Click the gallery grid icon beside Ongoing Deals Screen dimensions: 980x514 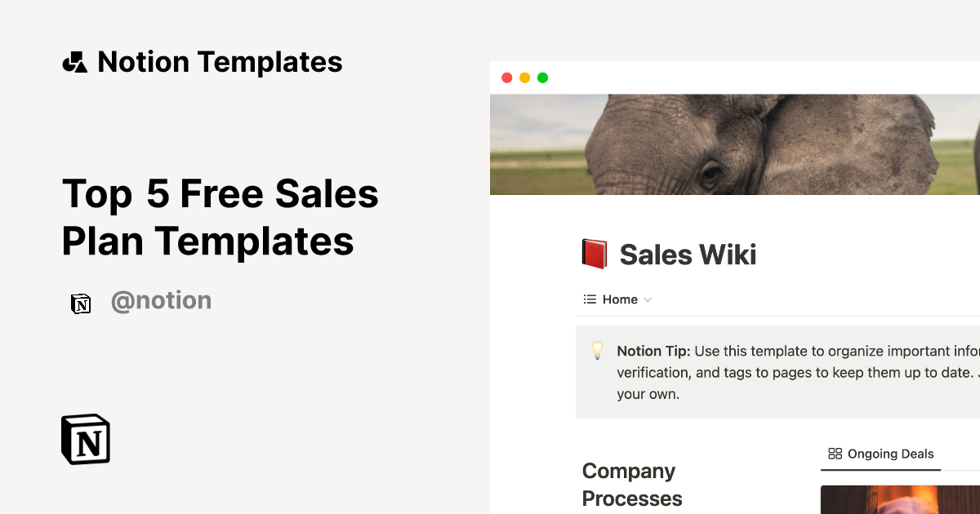coord(835,454)
